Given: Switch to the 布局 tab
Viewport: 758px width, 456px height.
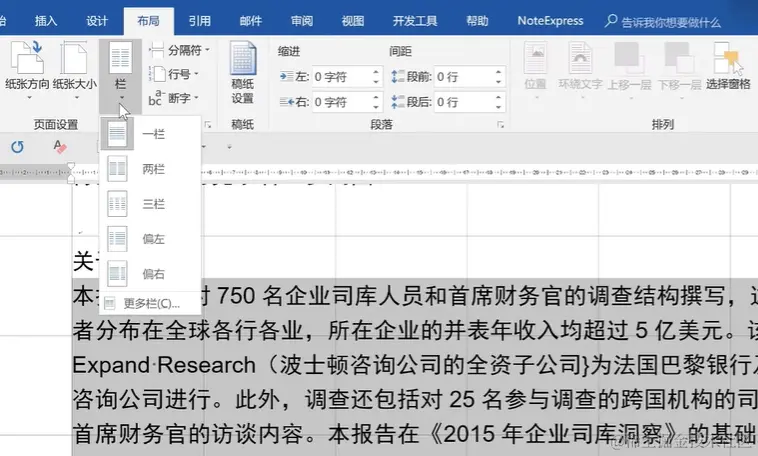Looking at the screenshot, I should coord(148,21).
